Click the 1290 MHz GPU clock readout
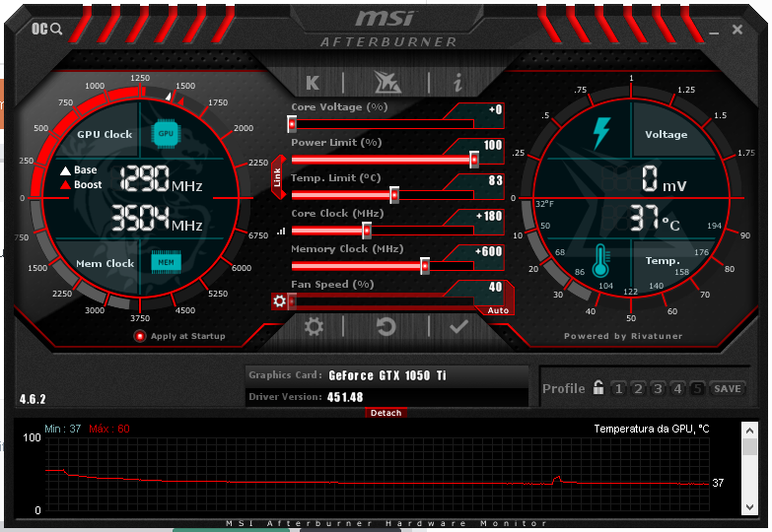 tap(161, 178)
